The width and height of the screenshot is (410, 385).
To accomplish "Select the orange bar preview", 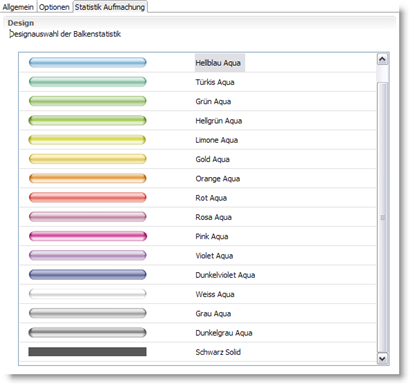I will [88, 178].
